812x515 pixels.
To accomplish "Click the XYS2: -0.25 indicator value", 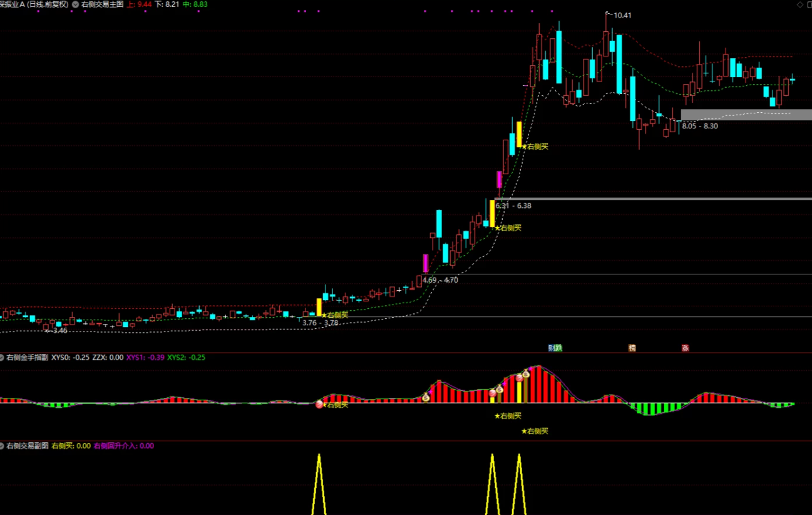I will (x=186, y=357).
